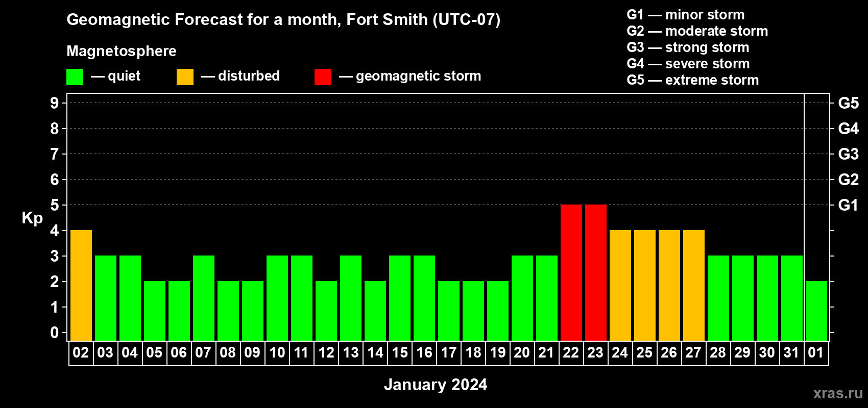Click the G5 right-axis label
This screenshot has height=408, width=868.
click(849, 103)
